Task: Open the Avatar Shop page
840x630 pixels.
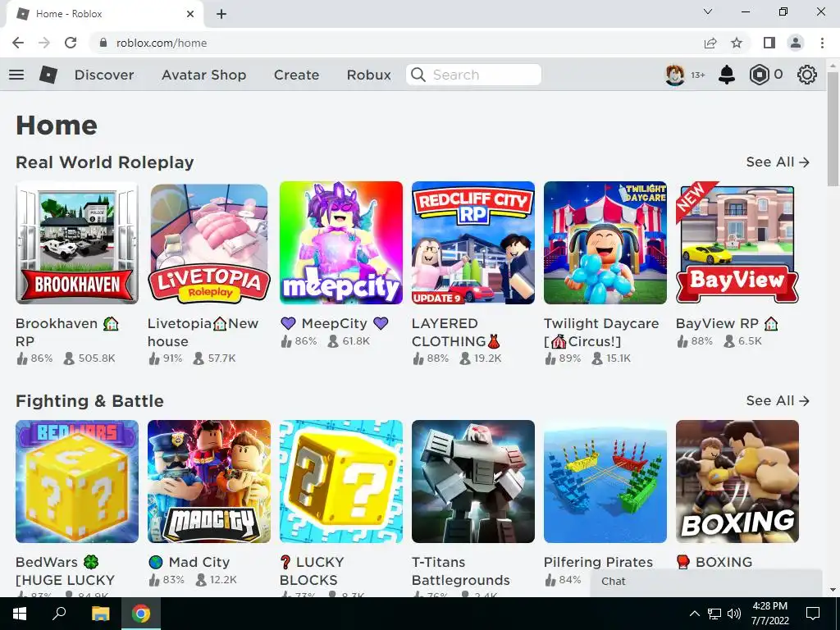Action: pos(203,75)
